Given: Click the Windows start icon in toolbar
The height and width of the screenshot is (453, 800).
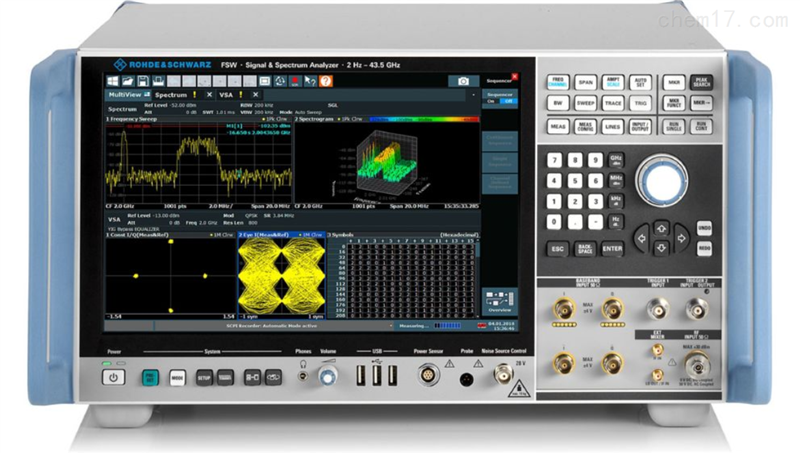Looking at the screenshot, I should [x=114, y=80].
